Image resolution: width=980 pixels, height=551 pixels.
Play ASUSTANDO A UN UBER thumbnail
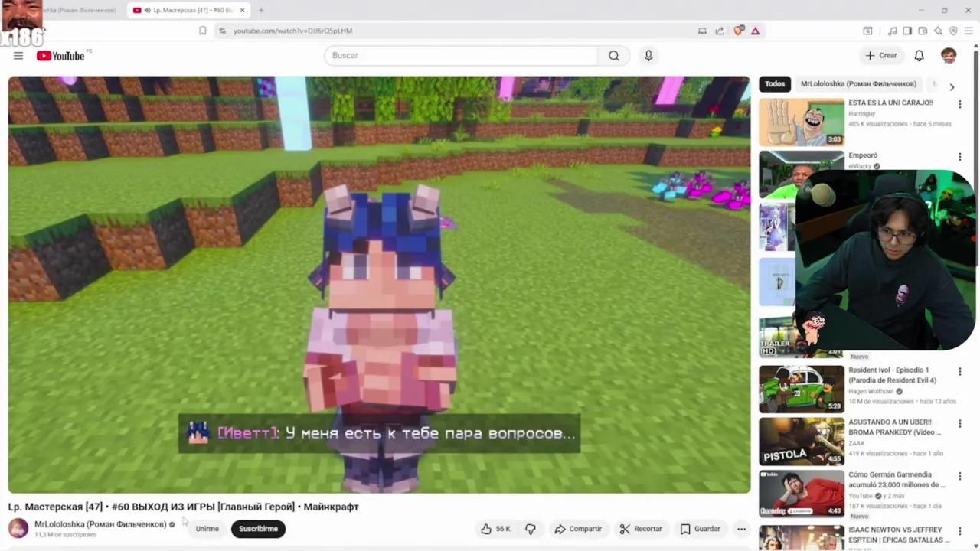point(802,442)
